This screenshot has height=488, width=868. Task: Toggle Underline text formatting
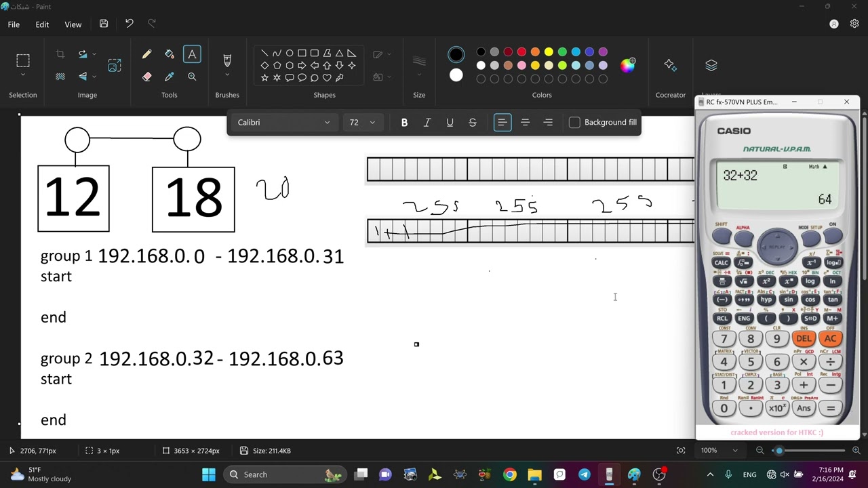(x=450, y=123)
